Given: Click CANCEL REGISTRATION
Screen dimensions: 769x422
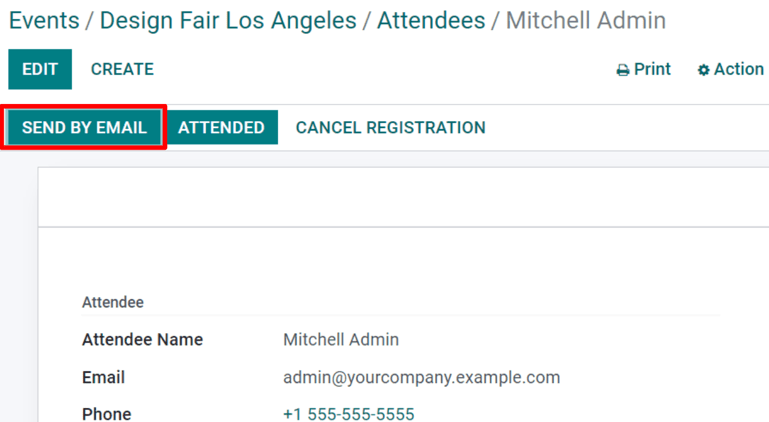Looking at the screenshot, I should tap(390, 128).
